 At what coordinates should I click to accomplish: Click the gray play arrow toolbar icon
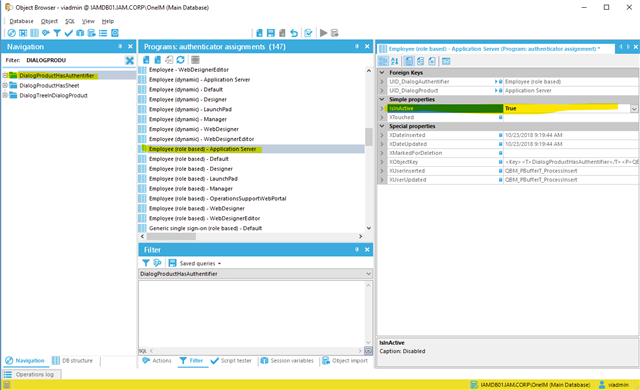324,33
